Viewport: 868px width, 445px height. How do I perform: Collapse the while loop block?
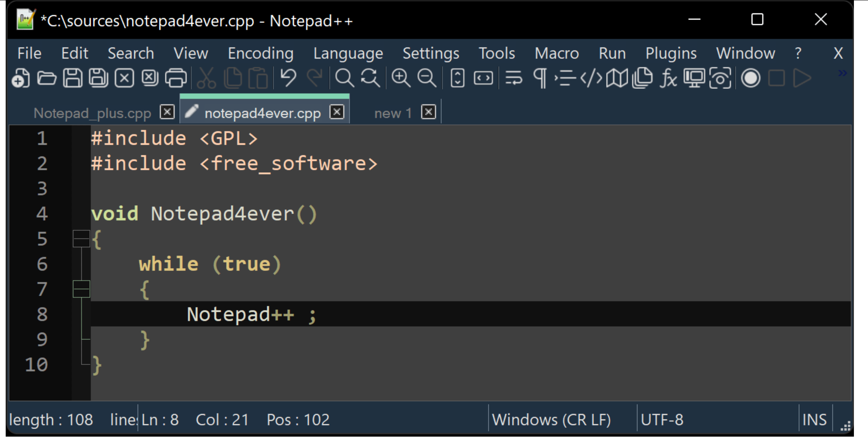point(81,290)
